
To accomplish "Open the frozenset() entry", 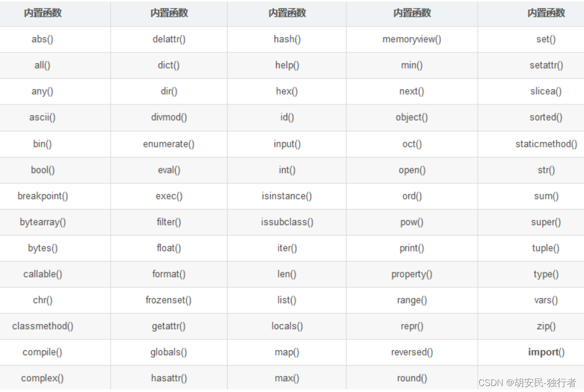I will click(169, 300).
